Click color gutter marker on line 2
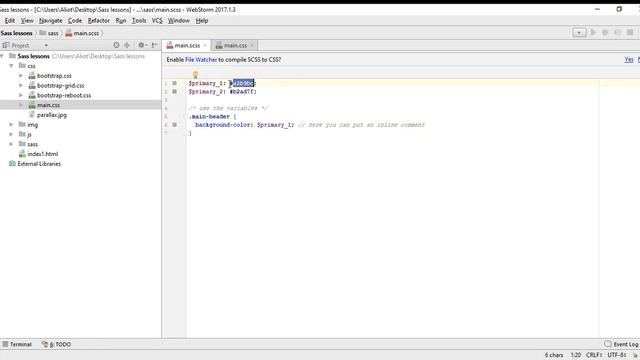The image size is (640, 360). click(x=174, y=91)
